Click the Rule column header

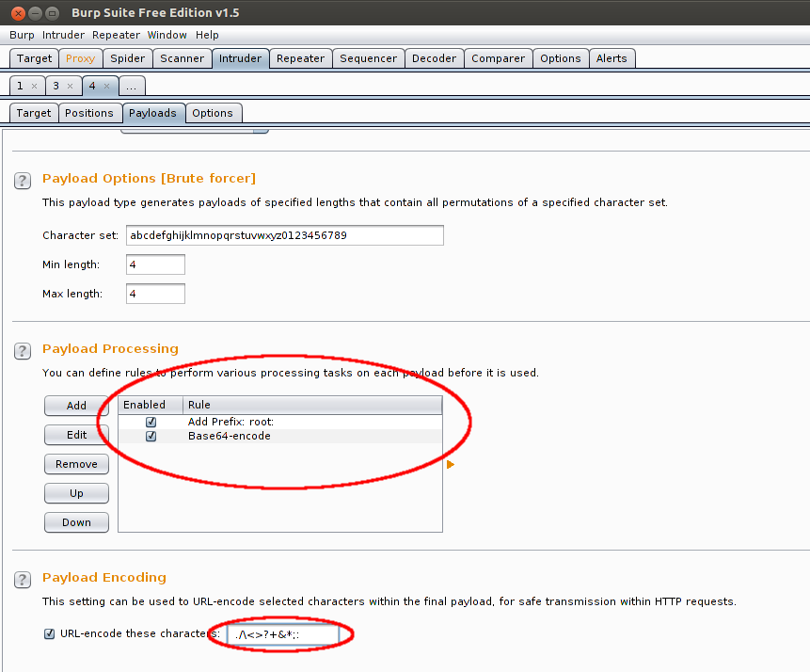[312, 405]
